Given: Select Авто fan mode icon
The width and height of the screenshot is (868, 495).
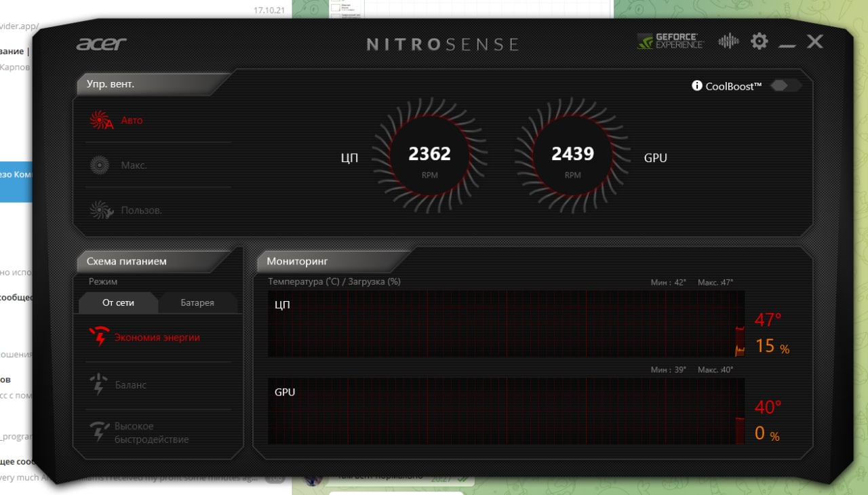Looking at the screenshot, I should 100,121.
